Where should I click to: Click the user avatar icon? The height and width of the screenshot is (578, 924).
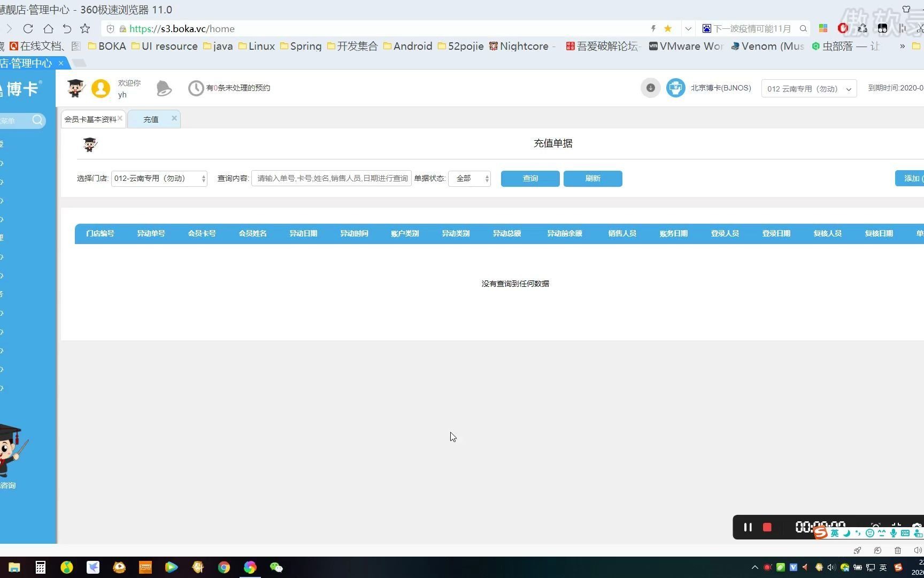[101, 88]
